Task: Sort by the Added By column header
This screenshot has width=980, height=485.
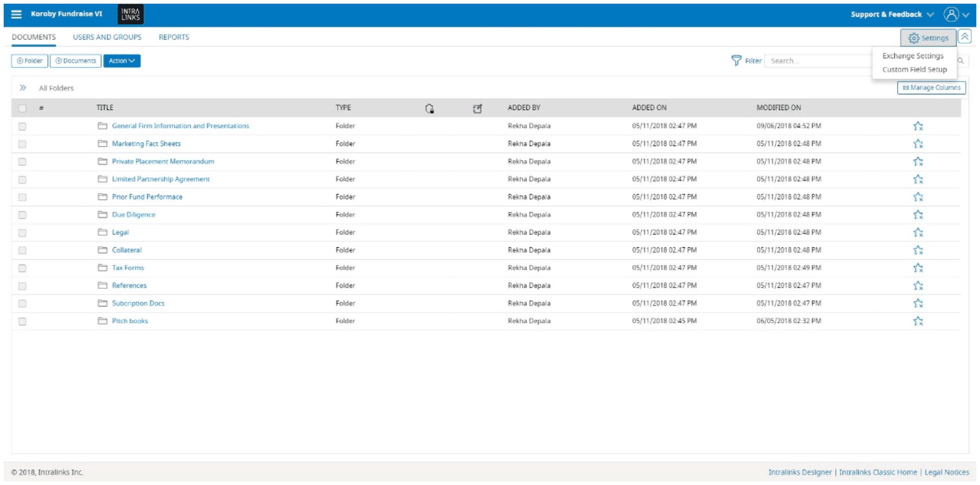Action: tap(524, 108)
